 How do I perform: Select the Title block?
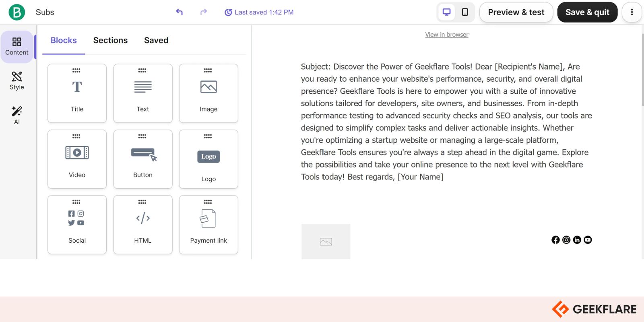pyautogui.click(x=77, y=93)
